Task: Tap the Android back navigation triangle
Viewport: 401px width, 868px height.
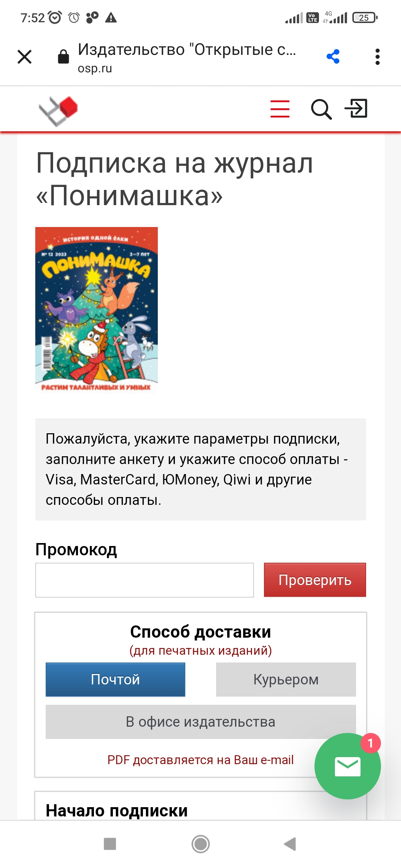Action: pos(290,844)
